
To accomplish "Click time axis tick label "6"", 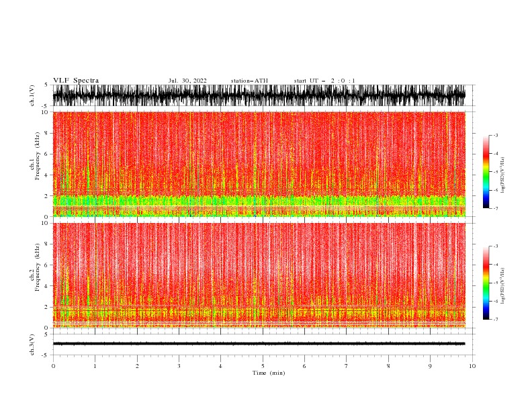I will (304, 366).
